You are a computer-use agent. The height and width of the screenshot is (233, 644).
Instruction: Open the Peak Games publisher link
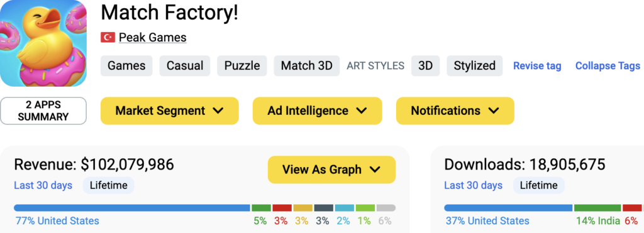point(152,38)
